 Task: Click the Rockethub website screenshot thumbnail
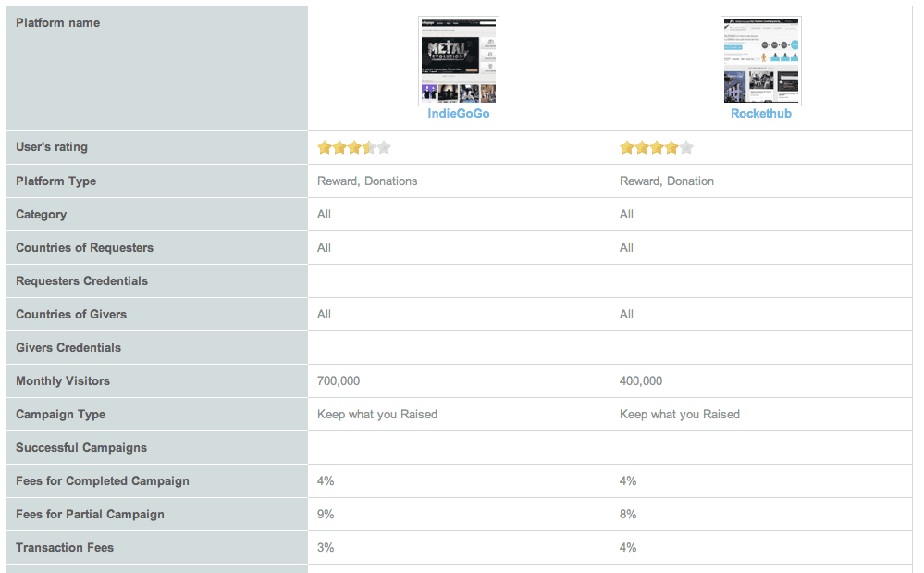pos(761,60)
